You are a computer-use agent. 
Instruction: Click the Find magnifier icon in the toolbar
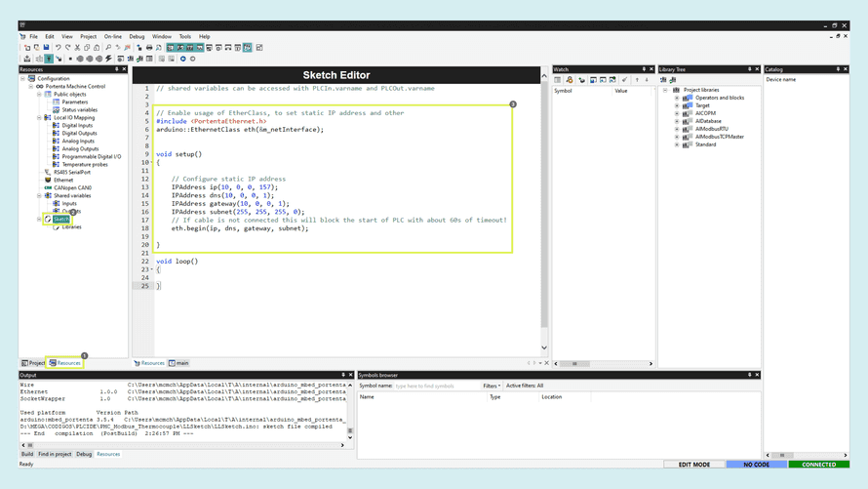108,48
